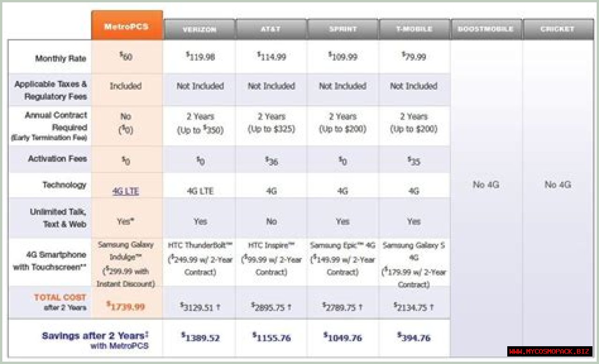Select T-Mobile's total cost $2134.75

(414, 307)
